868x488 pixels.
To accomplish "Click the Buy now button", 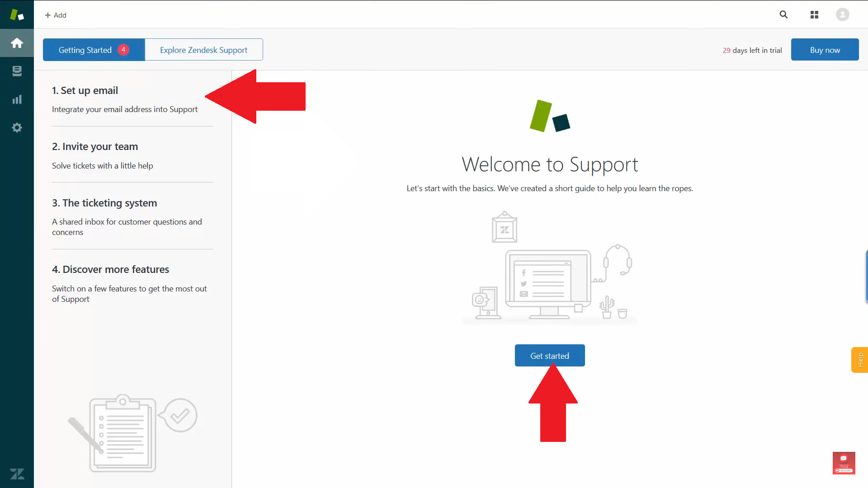I will pos(825,50).
